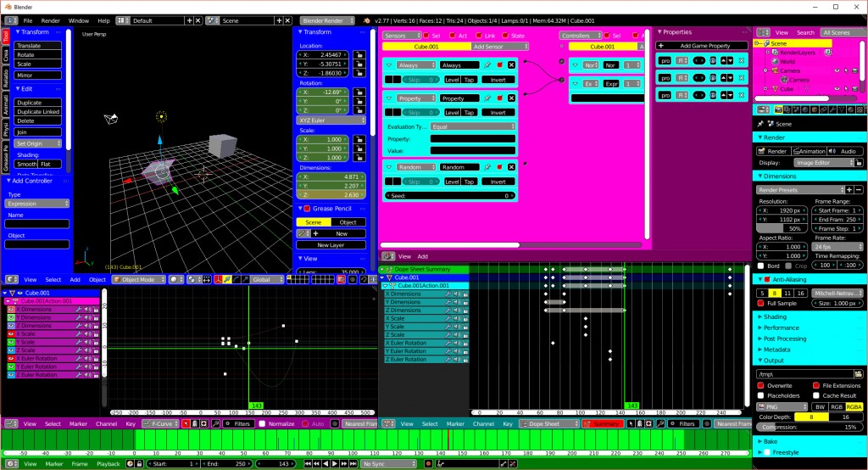This screenshot has height=470, width=868.
Task: Enable the Placeholders checkbox
Action: point(760,395)
